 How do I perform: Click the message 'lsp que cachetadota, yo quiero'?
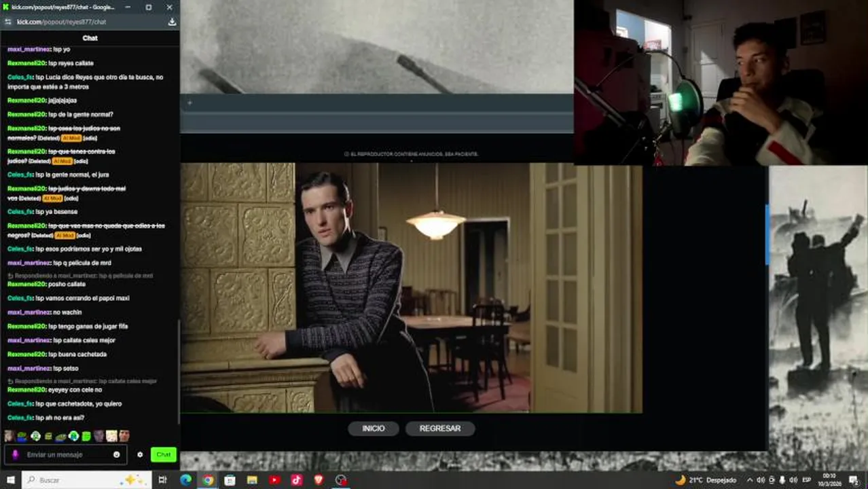pos(79,404)
